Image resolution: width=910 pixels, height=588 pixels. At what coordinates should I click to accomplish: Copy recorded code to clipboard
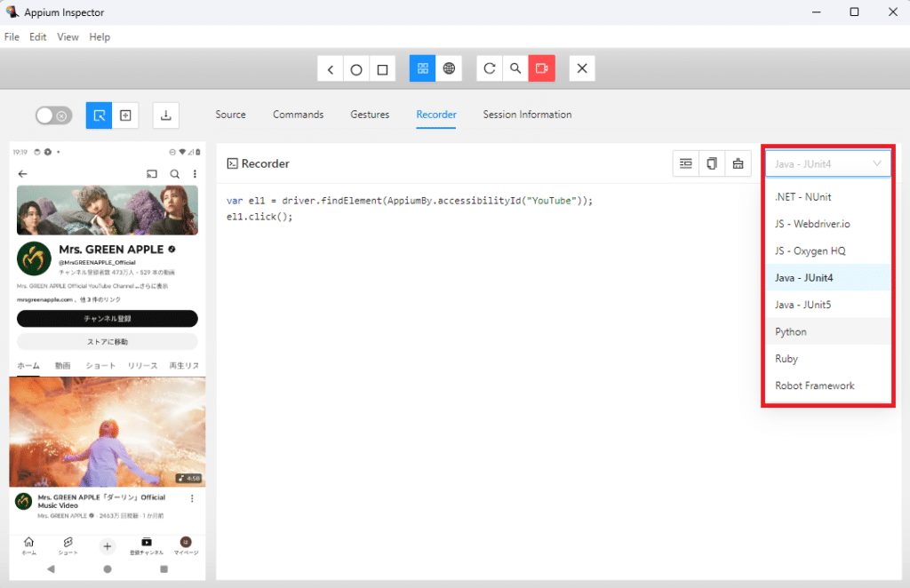coord(711,163)
